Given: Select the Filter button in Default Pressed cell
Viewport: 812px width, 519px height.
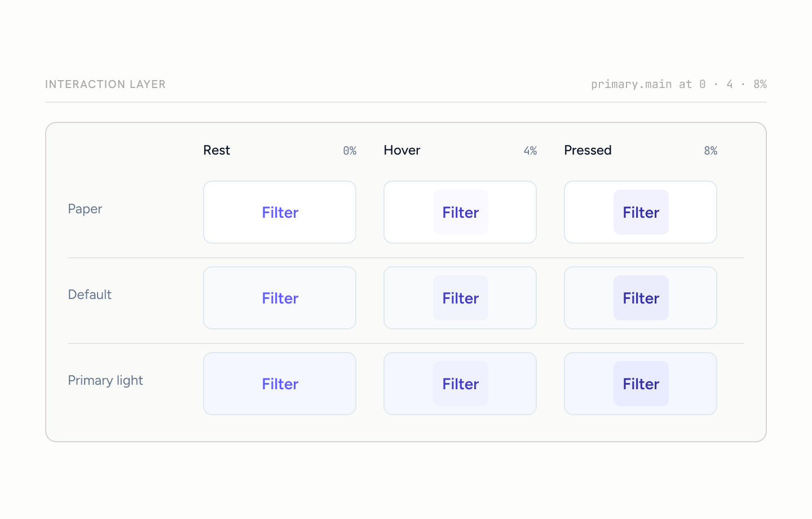Looking at the screenshot, I should (641, 298).
